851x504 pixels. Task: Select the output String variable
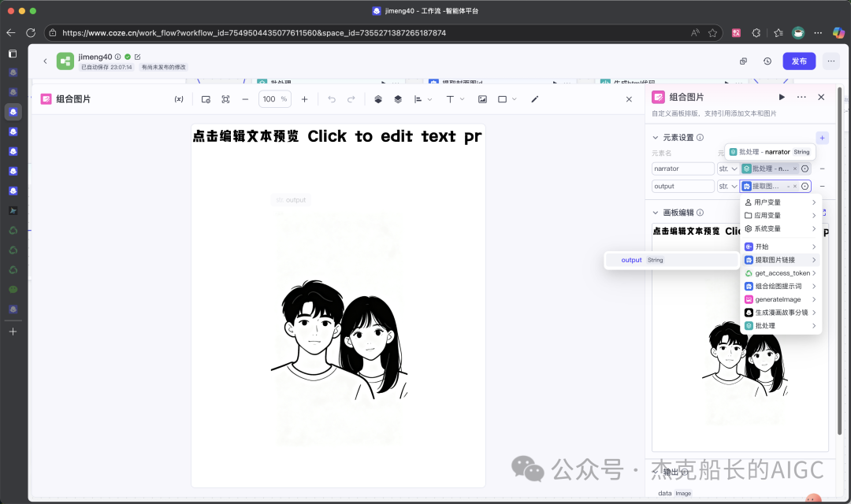click(671, 261)
